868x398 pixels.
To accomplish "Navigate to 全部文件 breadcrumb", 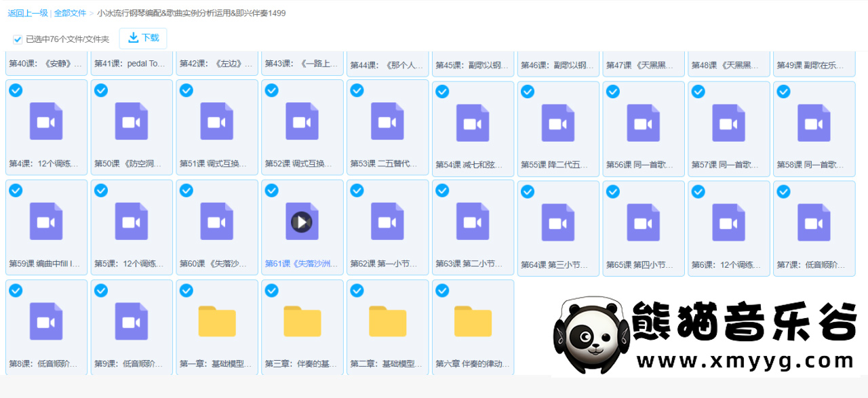I will [x=71, y=13].
